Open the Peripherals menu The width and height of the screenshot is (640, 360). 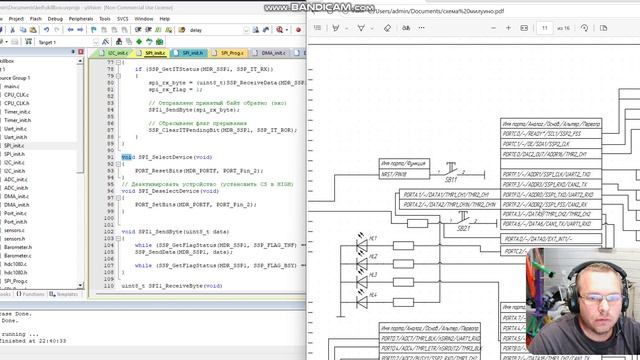click(81, 19)
